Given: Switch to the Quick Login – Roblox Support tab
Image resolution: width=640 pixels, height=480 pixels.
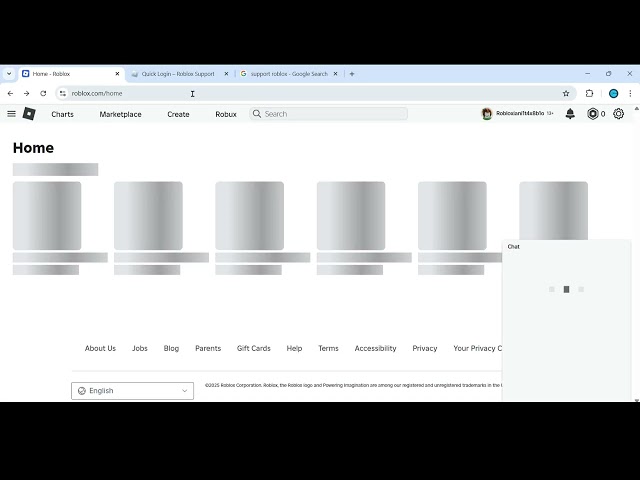Looking at the screenshot, I should click(178, 74).
